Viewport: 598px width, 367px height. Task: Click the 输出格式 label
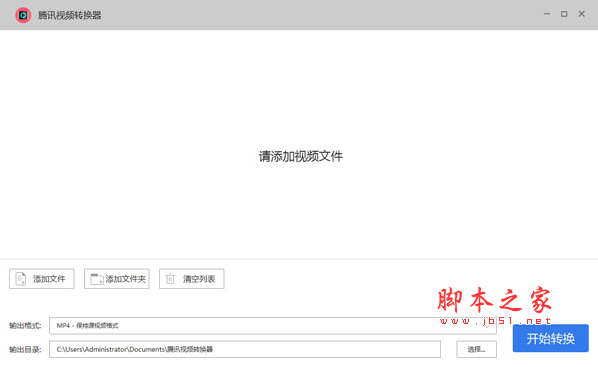25,325
